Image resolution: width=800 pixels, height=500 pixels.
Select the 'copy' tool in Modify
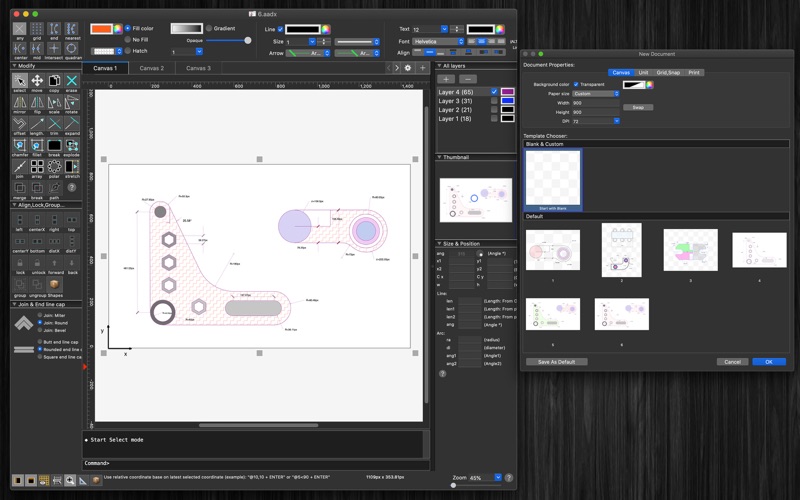54,81
